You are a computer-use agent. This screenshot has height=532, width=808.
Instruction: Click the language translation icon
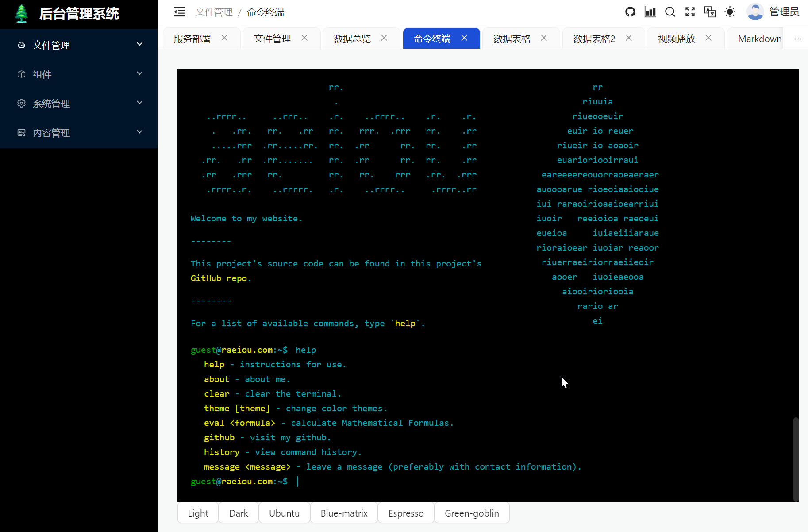click(x=710, y=12)
